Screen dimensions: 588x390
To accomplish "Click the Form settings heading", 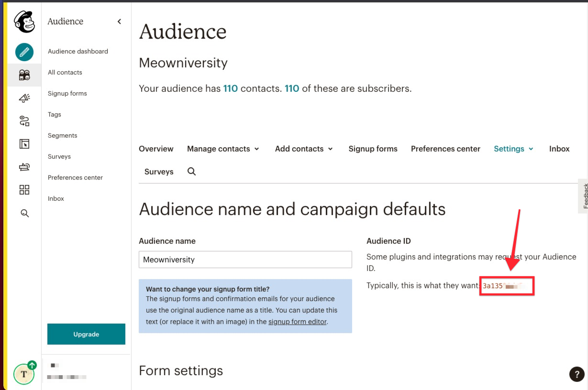I will coord(181,370).
